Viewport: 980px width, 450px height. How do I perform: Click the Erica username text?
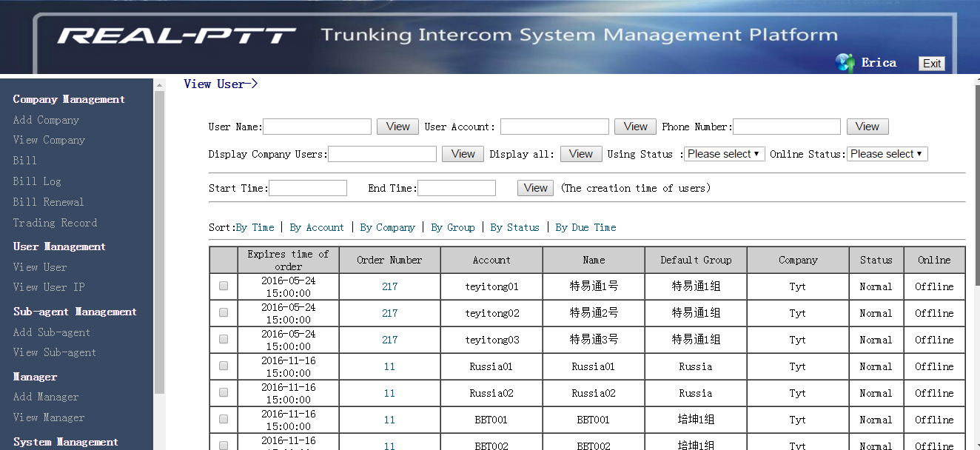[879, 63]
